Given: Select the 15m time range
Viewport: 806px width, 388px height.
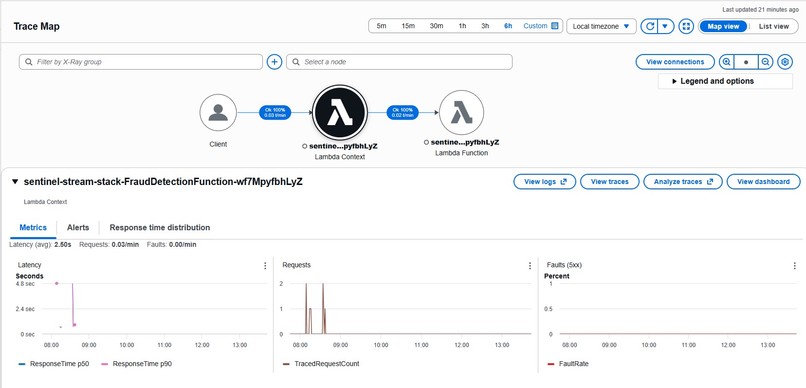Looking at the screenshot, I should click(x=408, y=26).
